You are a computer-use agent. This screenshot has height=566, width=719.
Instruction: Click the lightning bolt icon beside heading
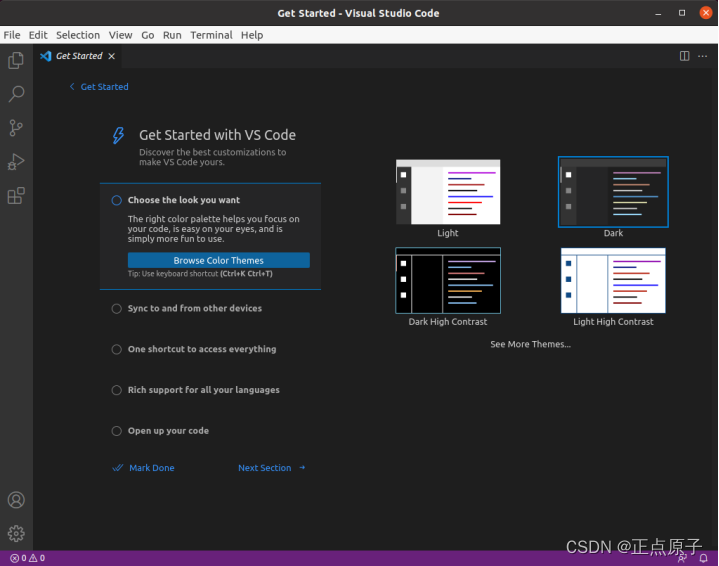118,135
